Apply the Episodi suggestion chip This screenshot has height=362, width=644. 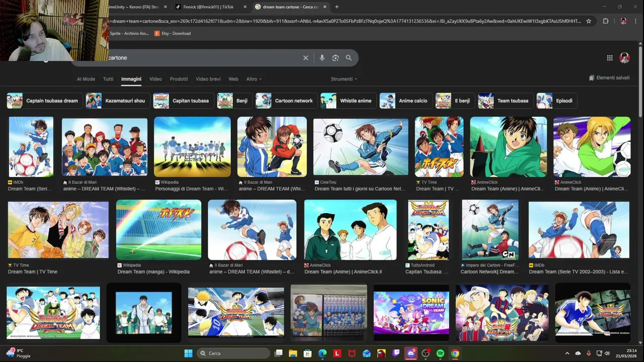[x=556, y=101]
